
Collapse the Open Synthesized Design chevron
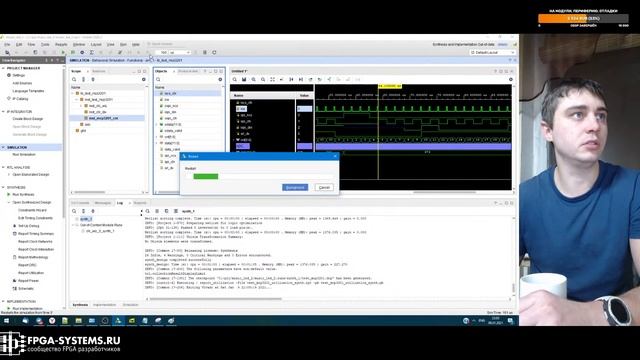pos(9,202)
